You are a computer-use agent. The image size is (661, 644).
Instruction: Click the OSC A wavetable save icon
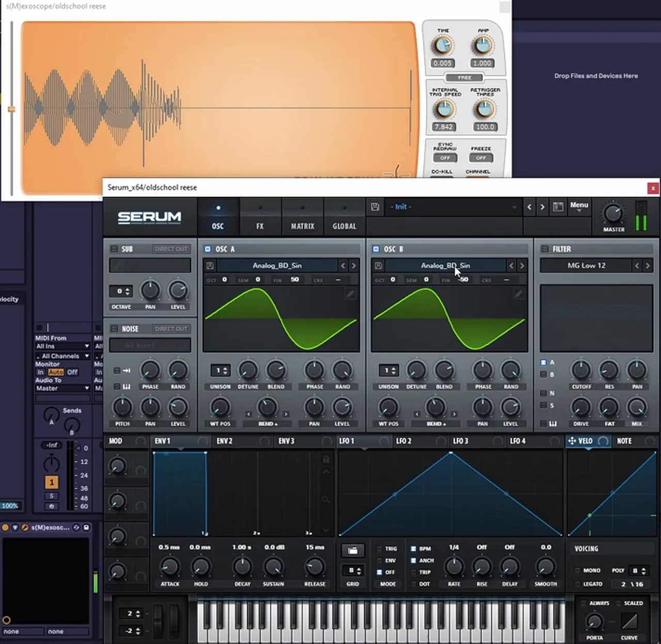click(x=210, y=266)
